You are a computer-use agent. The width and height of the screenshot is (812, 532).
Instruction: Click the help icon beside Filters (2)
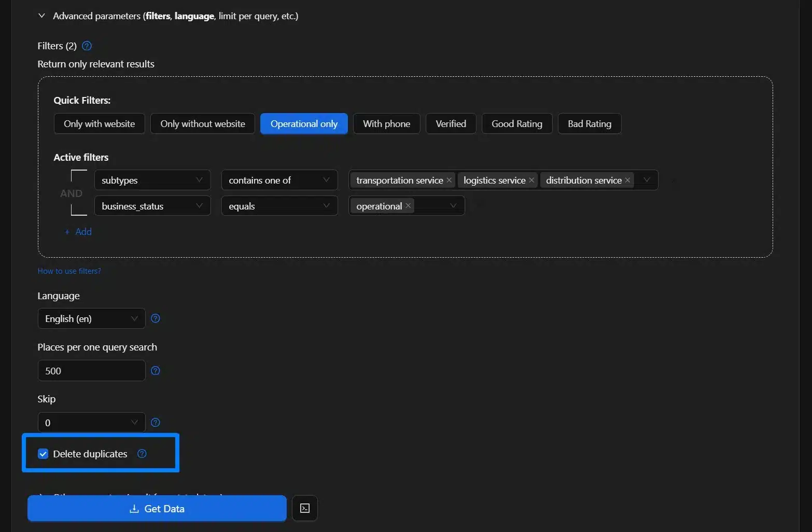pyautogui.click(x=87, y=46)
